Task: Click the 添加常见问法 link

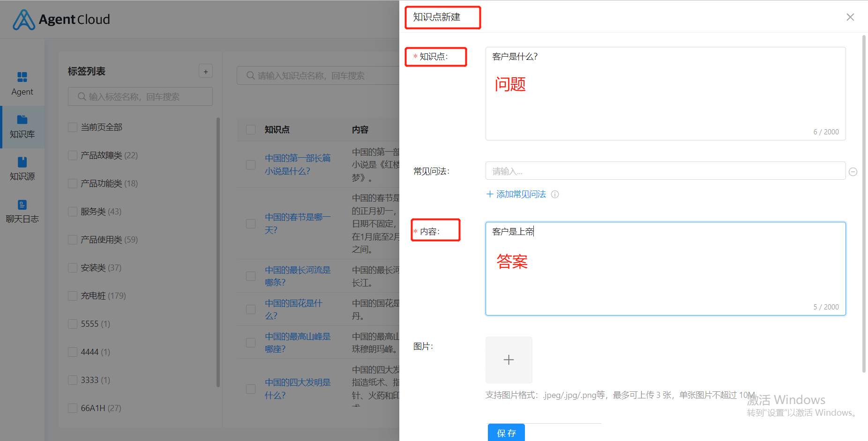Action: tap(516, 194)
